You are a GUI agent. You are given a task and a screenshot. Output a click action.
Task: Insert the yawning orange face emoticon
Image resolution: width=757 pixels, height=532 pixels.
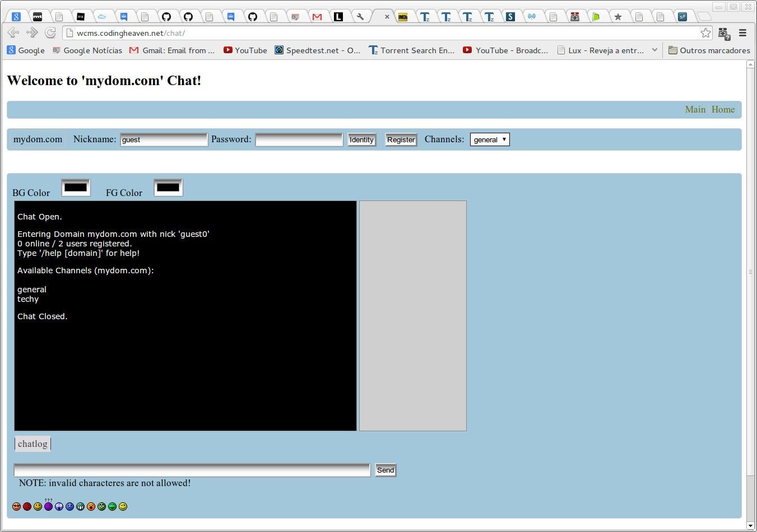(90, 506)
